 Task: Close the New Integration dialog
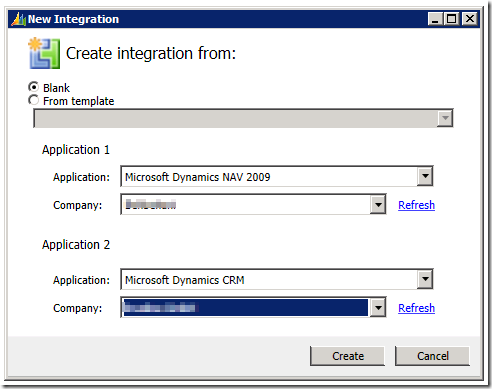470,19
